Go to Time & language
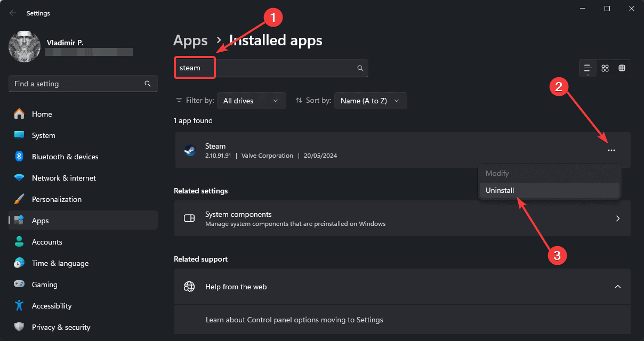 [x=83, y=263]
